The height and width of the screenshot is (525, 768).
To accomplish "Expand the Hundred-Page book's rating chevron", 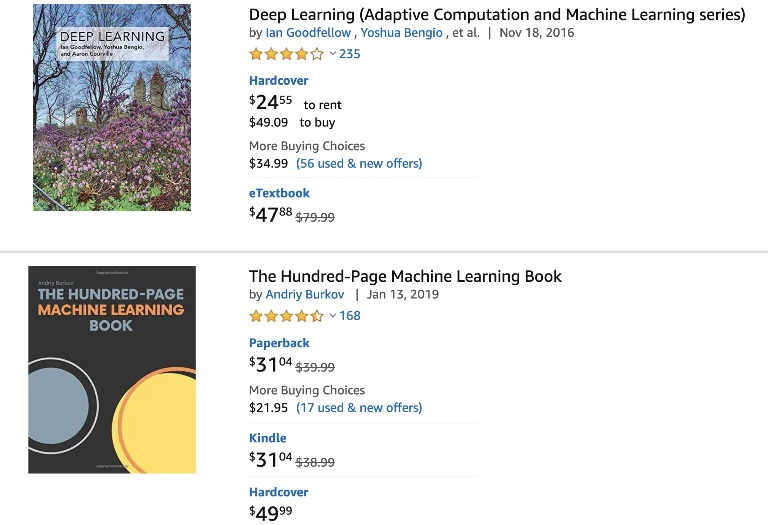I will click(x=332, y=316).
